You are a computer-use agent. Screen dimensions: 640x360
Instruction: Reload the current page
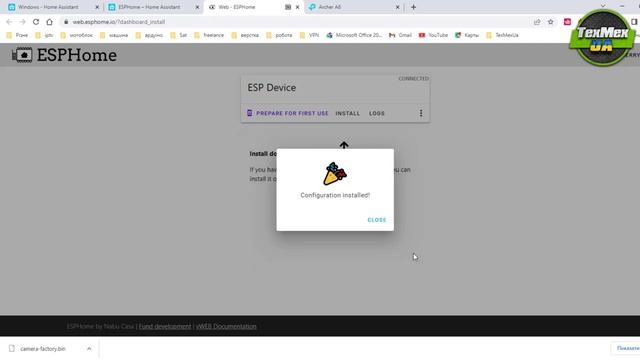(36, 22)
